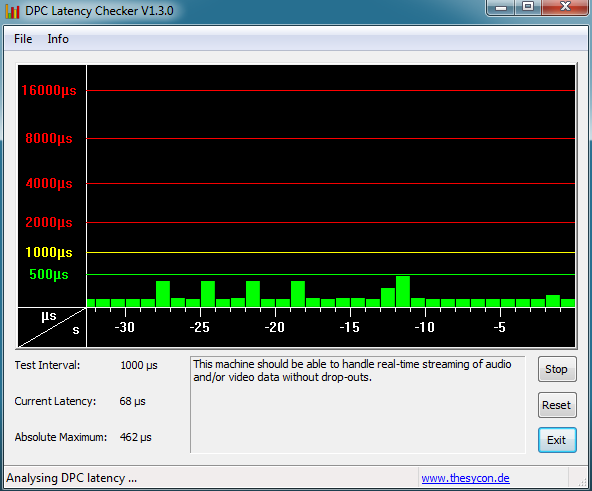Click the Stop button

click(557, 369)
